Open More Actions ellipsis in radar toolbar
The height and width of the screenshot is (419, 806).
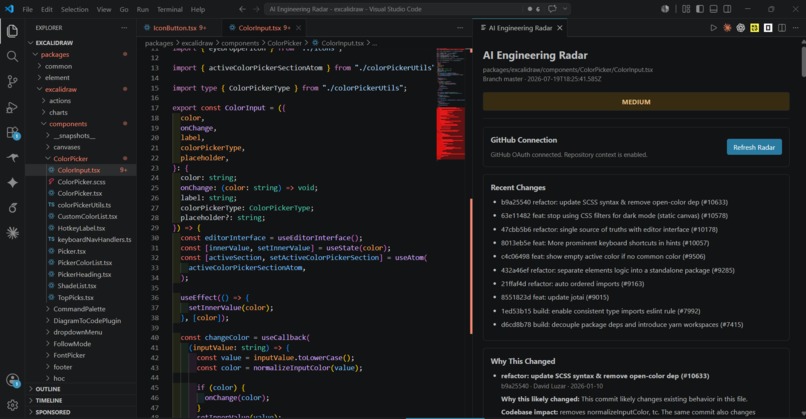click(x=795, y=28)
